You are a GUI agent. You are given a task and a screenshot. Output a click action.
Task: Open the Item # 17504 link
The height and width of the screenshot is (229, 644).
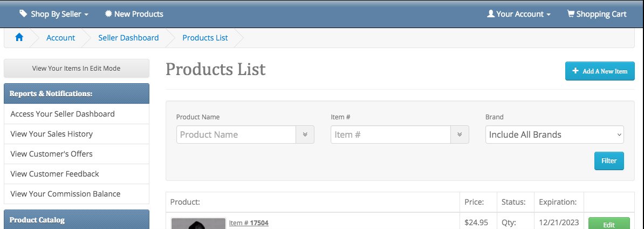point(249,223)
